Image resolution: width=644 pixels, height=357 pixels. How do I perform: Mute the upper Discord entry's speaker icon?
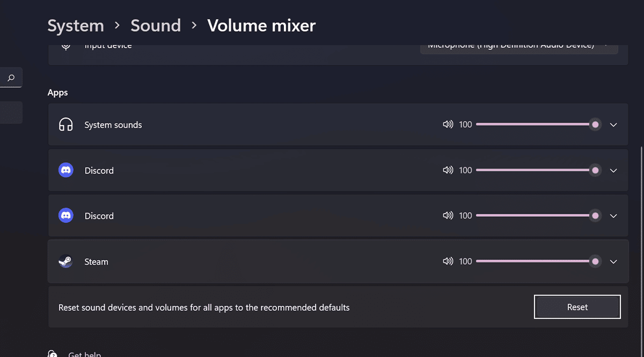coord(448,170)
